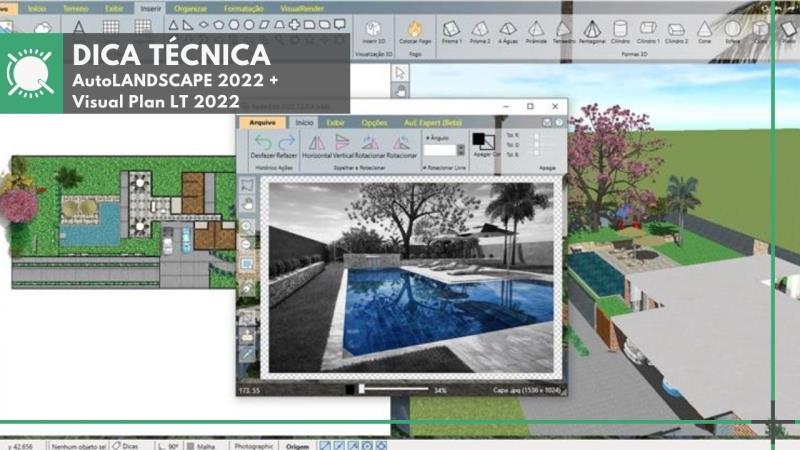Open the Terreno tab in main window

click(76, 9)
